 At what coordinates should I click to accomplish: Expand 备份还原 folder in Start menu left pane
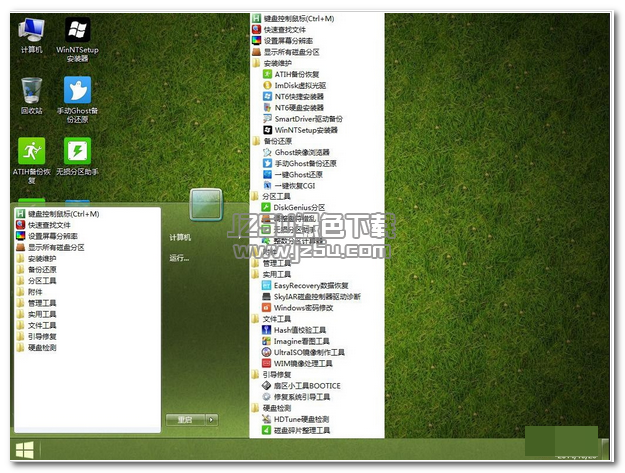(36, 270)
